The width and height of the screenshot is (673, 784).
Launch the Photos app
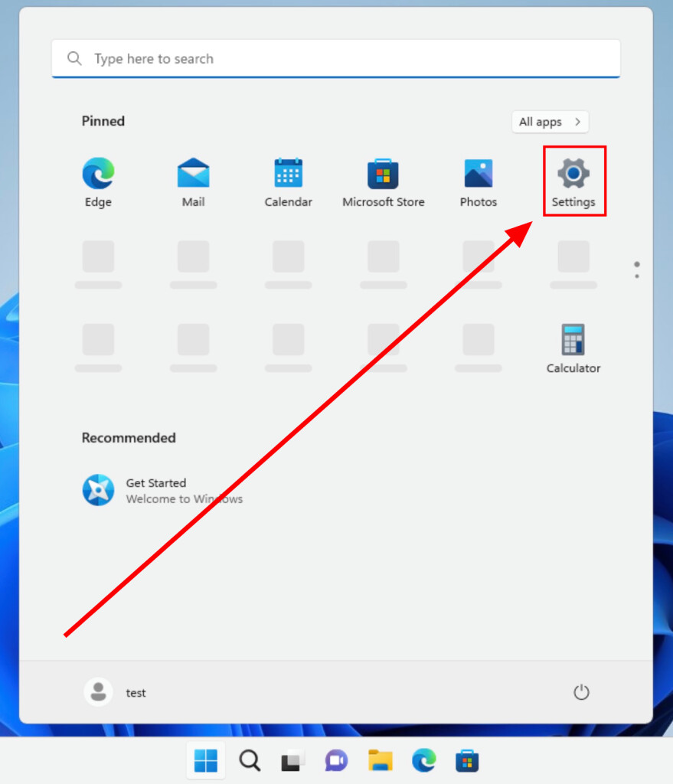pos(479,182)
